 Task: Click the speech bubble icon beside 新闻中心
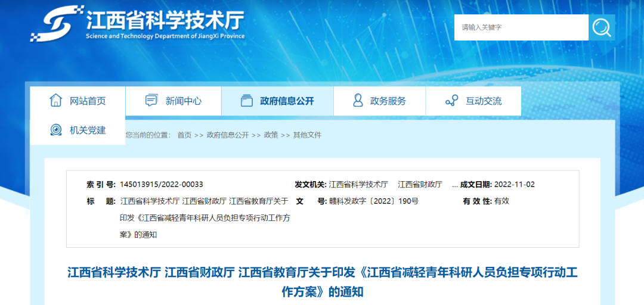coord(151,101)
